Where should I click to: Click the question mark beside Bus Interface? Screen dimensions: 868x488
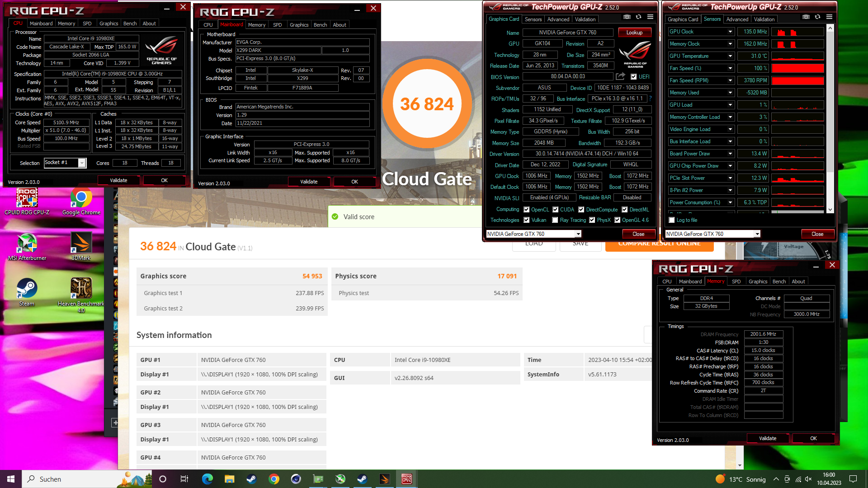[x=650, y=99]
